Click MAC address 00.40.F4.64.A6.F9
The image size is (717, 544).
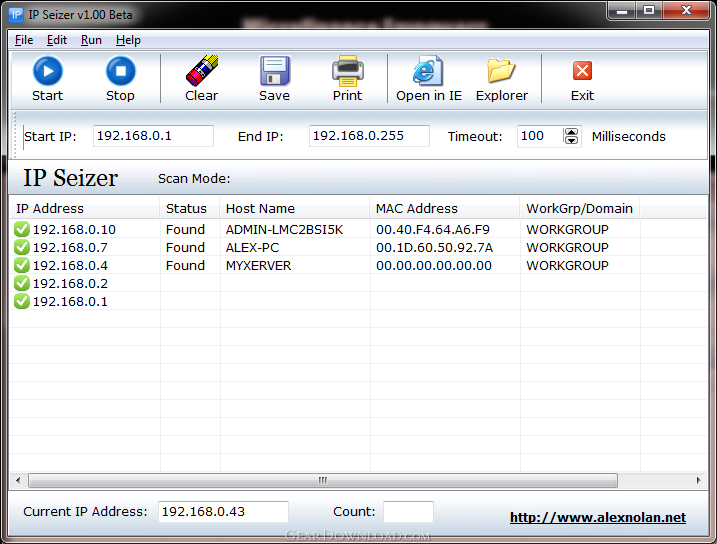[433, 229]
